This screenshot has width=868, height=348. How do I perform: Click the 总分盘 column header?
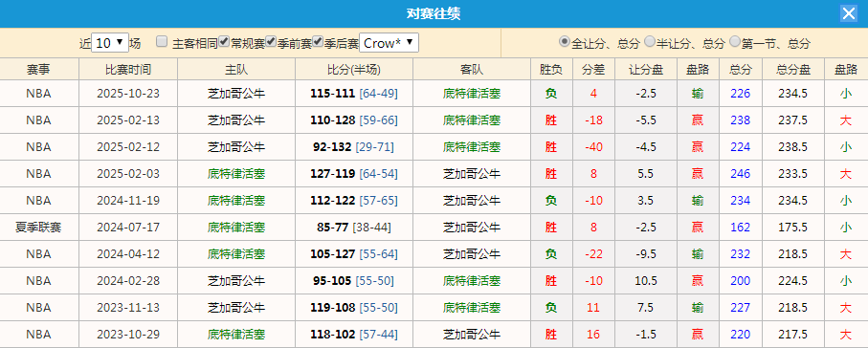[792, 69]
